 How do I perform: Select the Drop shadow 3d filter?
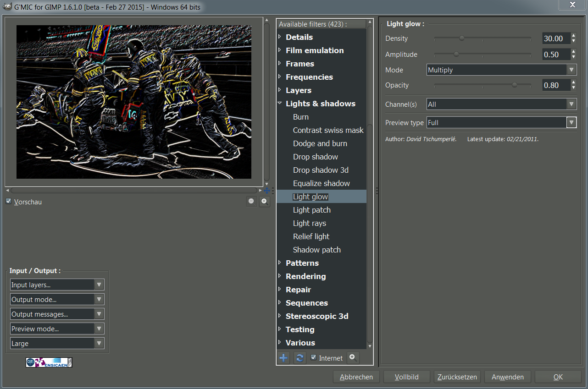coord(321,170)
